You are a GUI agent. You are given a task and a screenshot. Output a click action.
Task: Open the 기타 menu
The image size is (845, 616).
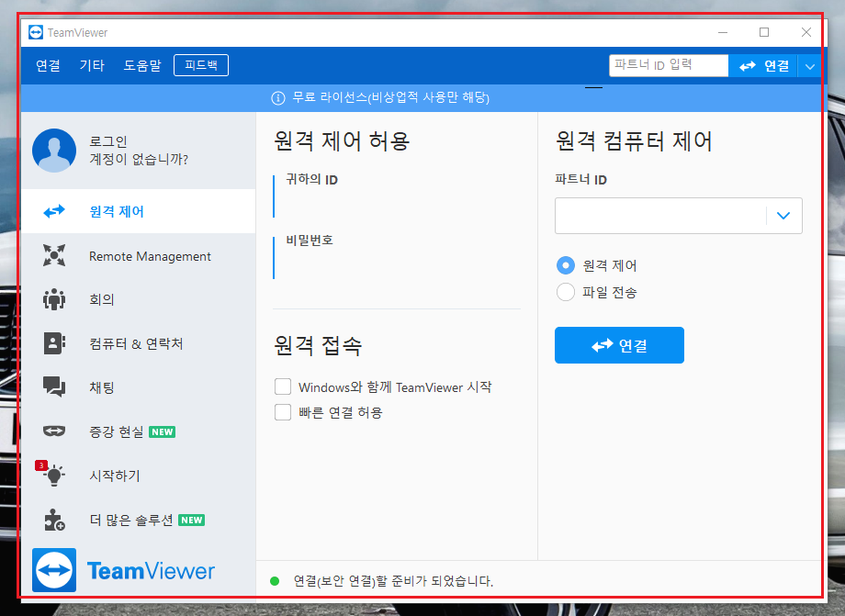coord(92,65)
